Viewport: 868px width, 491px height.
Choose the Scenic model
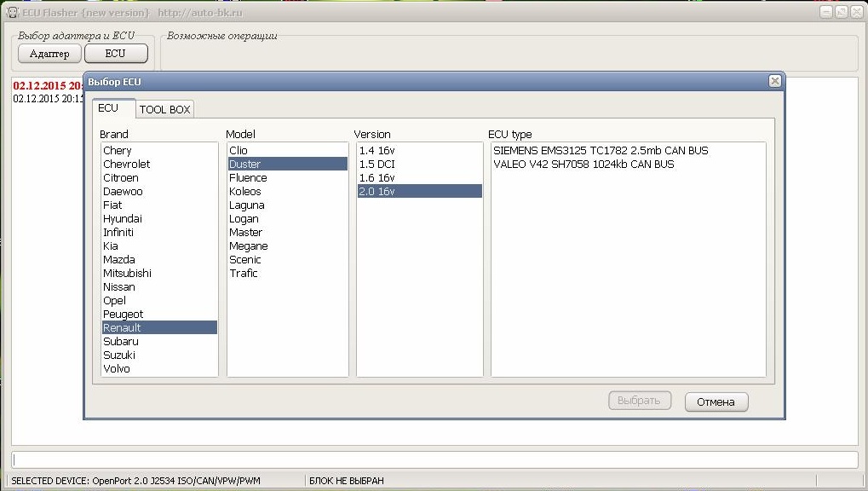288,260
